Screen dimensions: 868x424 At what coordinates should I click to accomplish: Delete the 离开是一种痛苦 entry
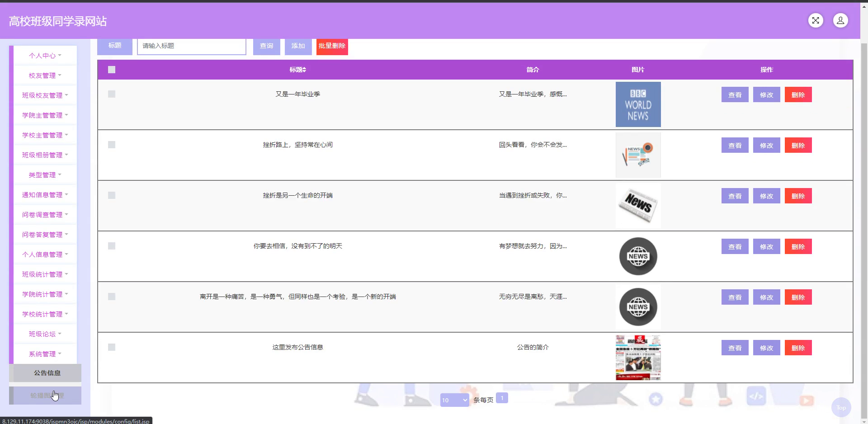point(798,297)
